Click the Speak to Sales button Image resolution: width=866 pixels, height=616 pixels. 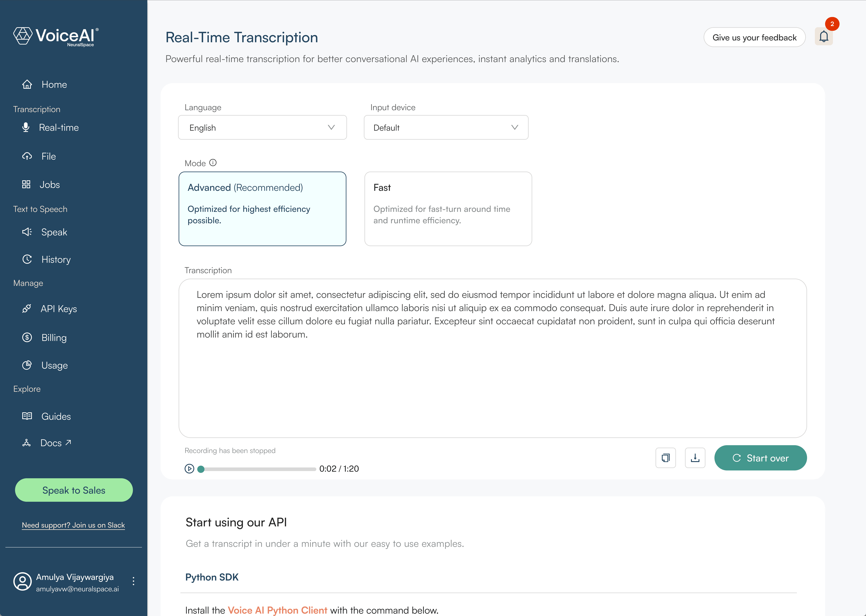pos(74,490)
